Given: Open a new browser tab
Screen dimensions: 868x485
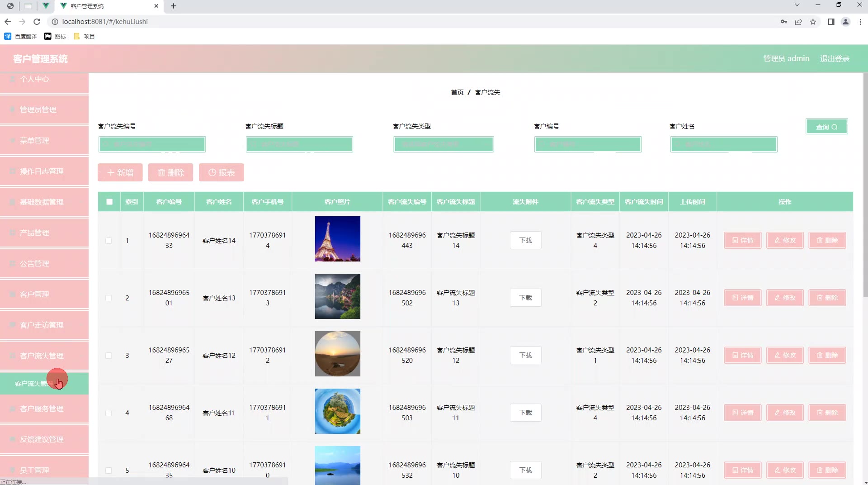Looking at the screenshot, I should (174, 6).
